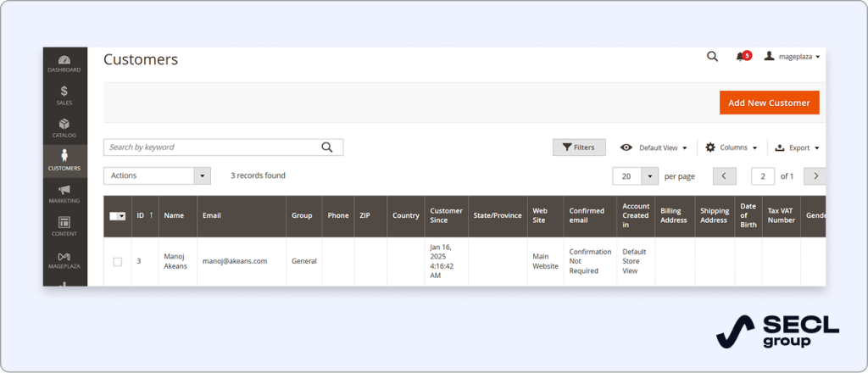The height and width of the screenshot is (373, 868).
Task: Click the Filters button
Action: pyautogui.click(x=579, y=148)
